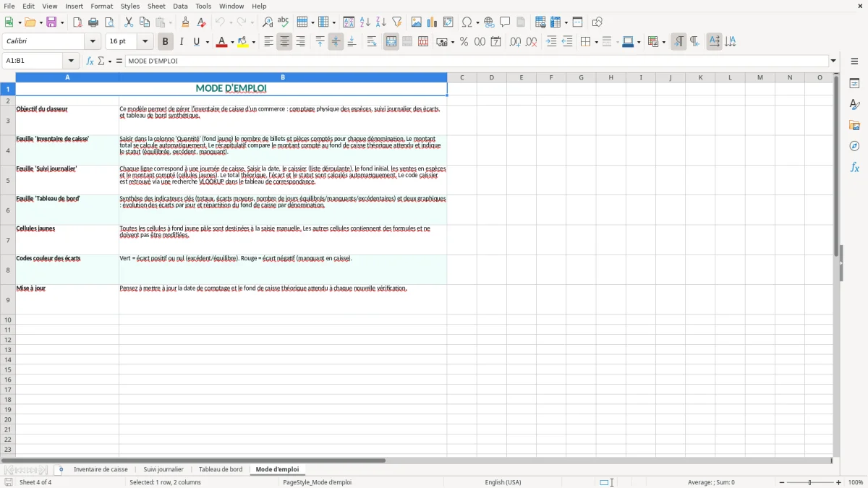Click into the formula input line
868x488 pixels.
pos(476,61)
